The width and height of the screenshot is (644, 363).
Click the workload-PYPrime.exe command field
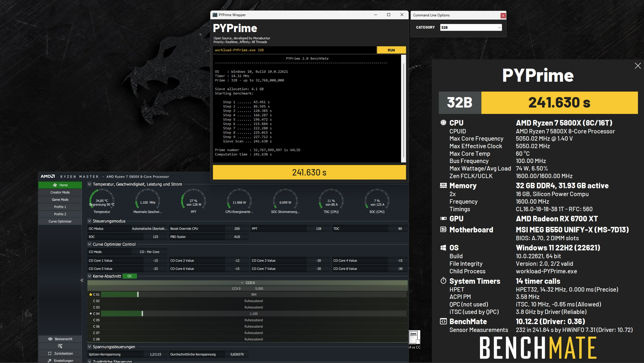pos(294,50)
